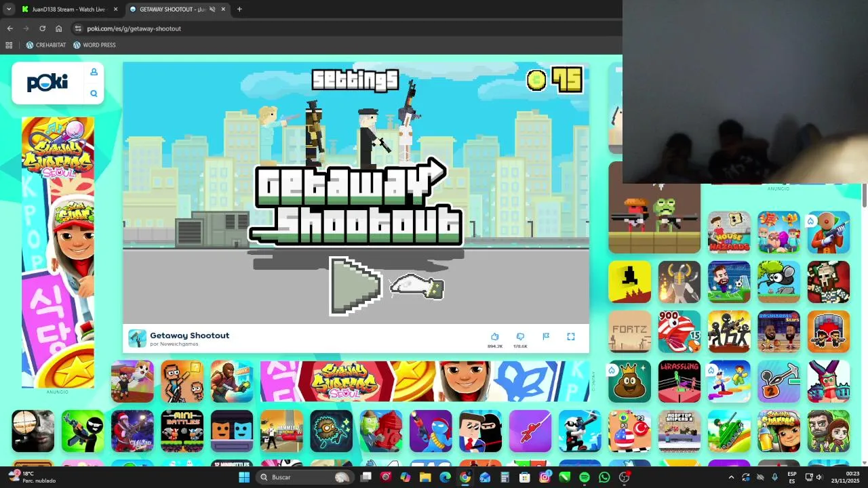Show hidden system tray icons
The height and width of the screenshot is (488, 868).
coord(731,477)
